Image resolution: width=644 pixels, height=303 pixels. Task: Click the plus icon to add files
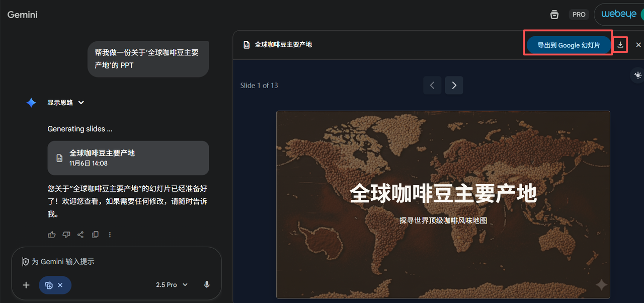[26, 285]
